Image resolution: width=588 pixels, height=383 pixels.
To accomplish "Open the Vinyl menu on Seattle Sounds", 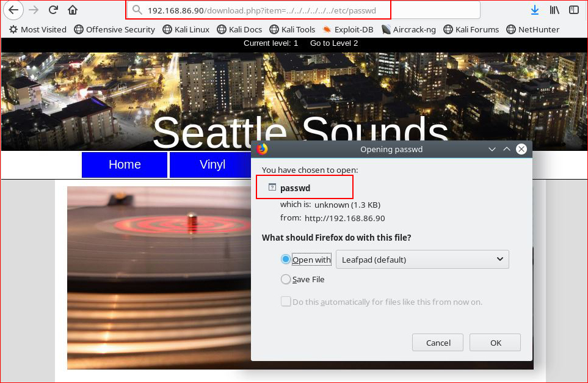I will 212,164.
